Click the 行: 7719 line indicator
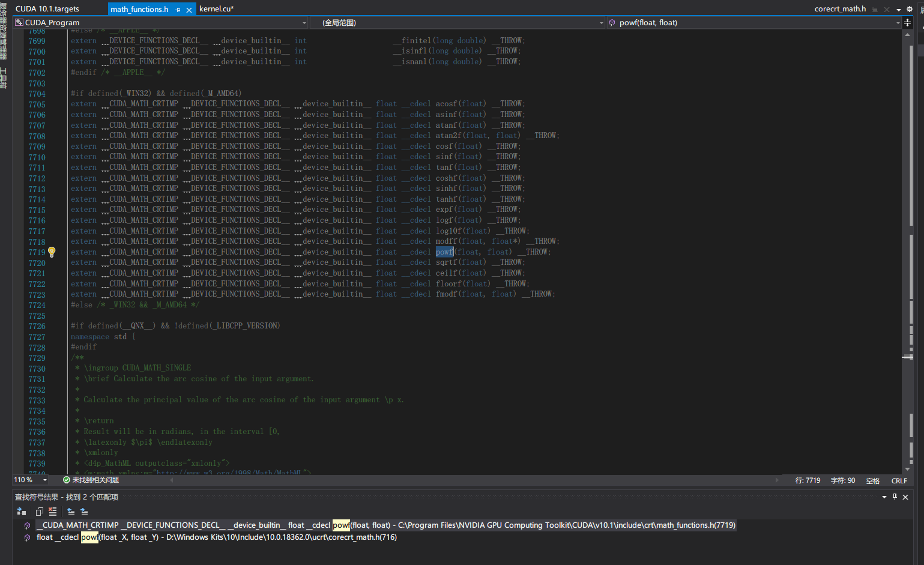Viewport: 924px width, 565px height. [x=808, y=481]
